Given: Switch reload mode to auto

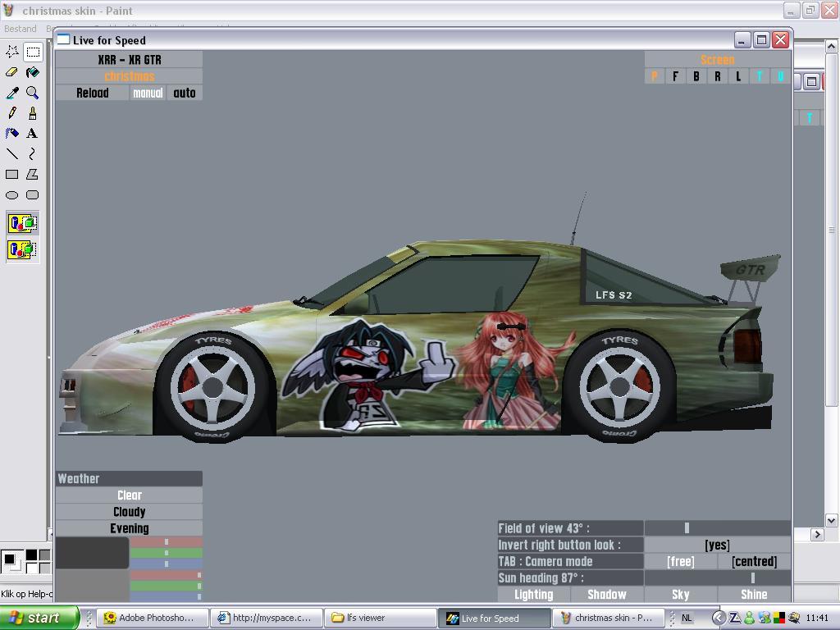Looking at the screenshot, I should pyautogui.click(x=185, y=93).
